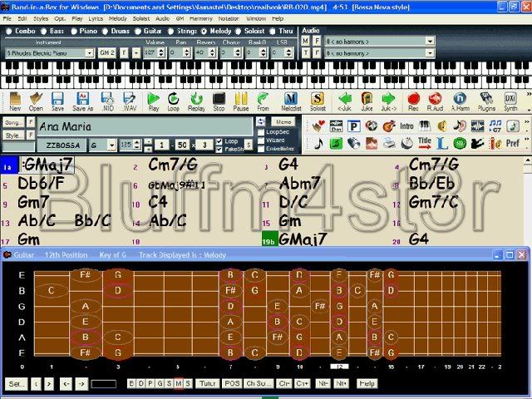Go to next Juke song arrow

[x=388, y=101]
